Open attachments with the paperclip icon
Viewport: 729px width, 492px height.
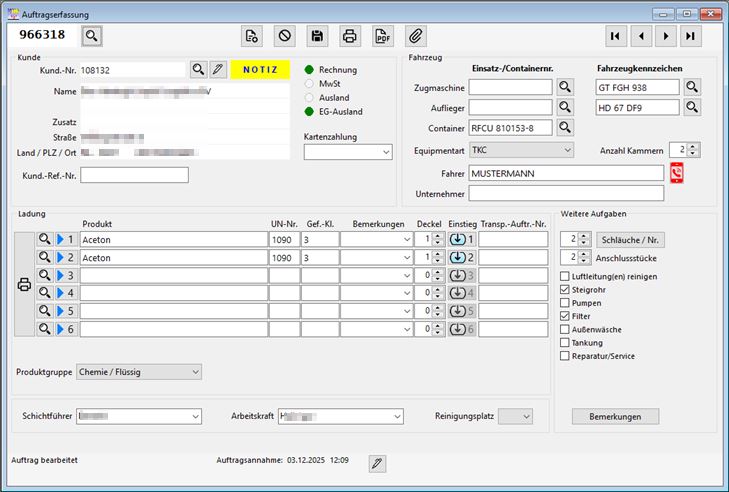pyautogui.click(x=415, y=36)
